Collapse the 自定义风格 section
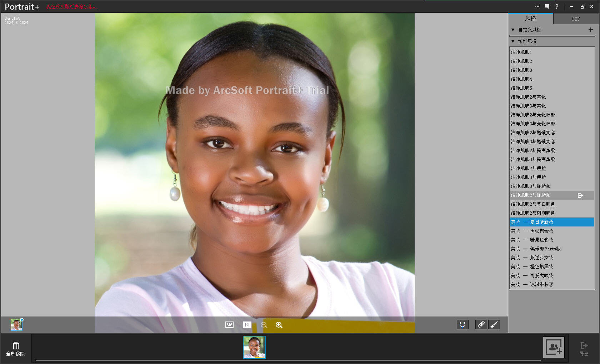 tap(513, 30)
